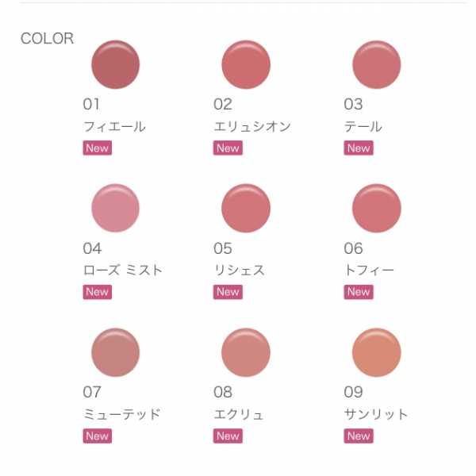Screen dimensions: 476x476
Task: Click the COLOR section heading
Action: (x=47, y=39)
